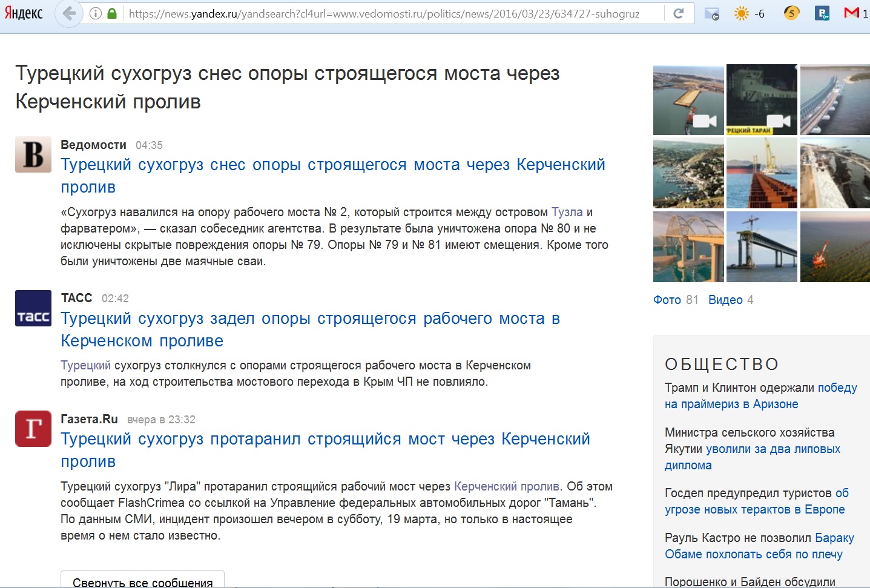Follow the 'Тузла' link in Vedomosti snippet
Viewport: 870px width, 588px height.
(x=567, y=212)
